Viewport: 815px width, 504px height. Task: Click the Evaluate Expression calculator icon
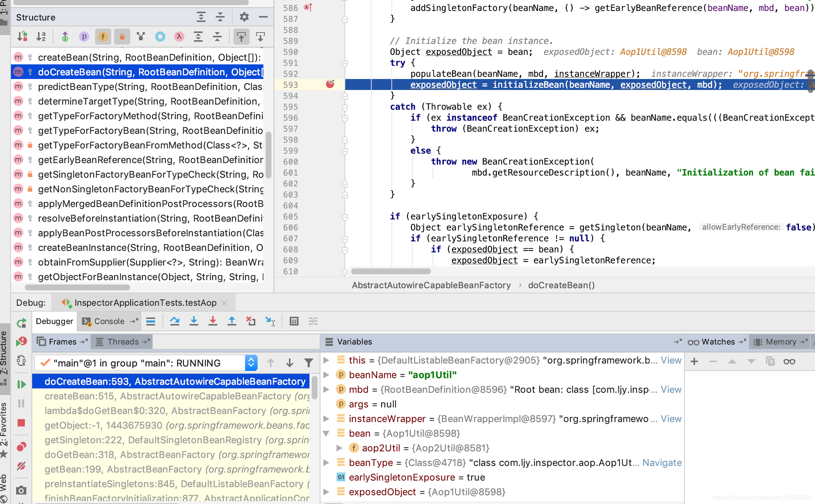pos(294,321)
